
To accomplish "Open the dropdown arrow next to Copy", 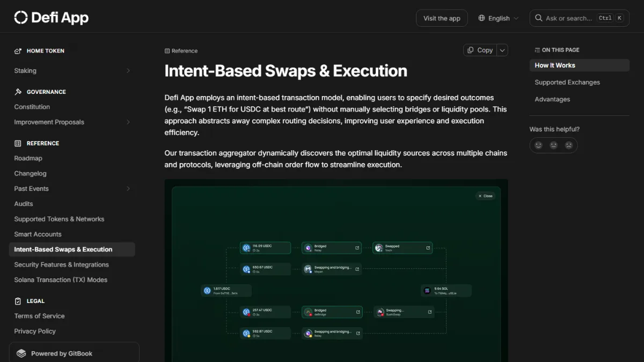I will coord(502,50).
